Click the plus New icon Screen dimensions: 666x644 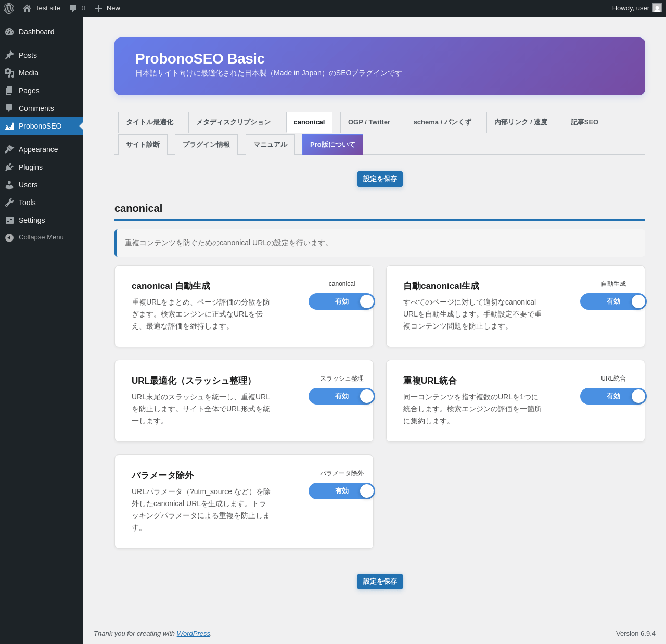(98, 8)
